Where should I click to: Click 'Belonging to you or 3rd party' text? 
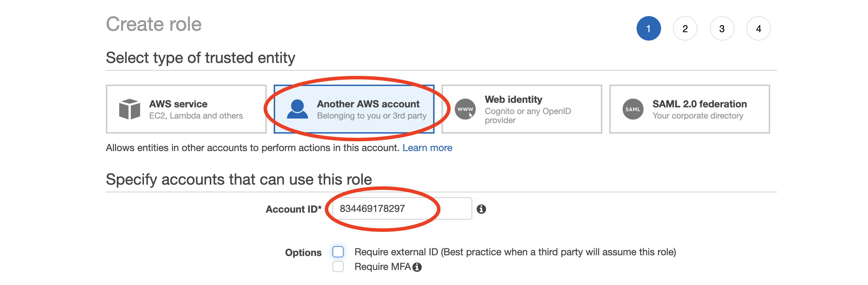[372, 116]
